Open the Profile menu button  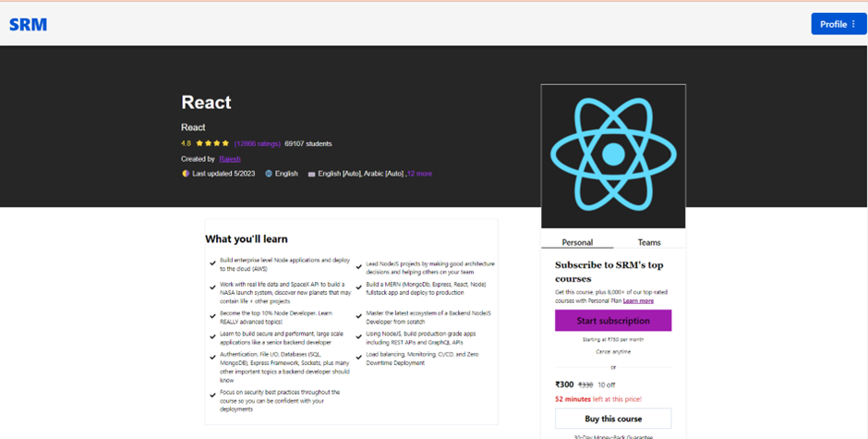point(838,24)
